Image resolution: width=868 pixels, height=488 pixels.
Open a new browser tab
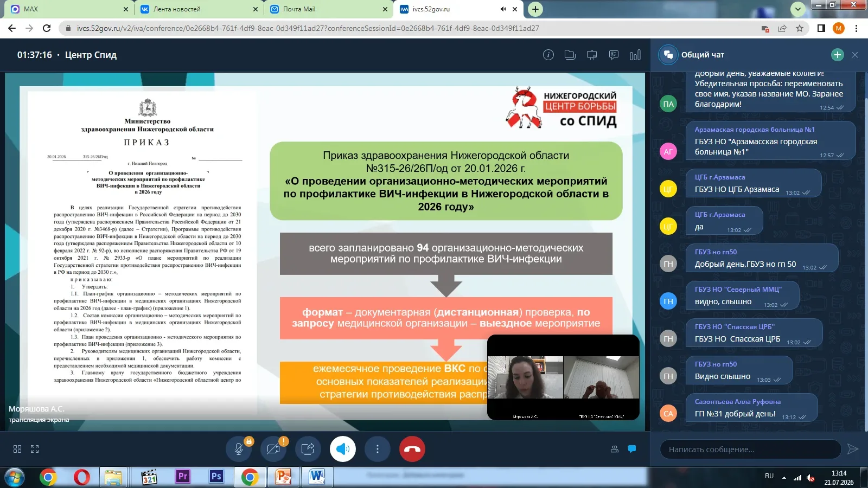[x=535, y=9]
